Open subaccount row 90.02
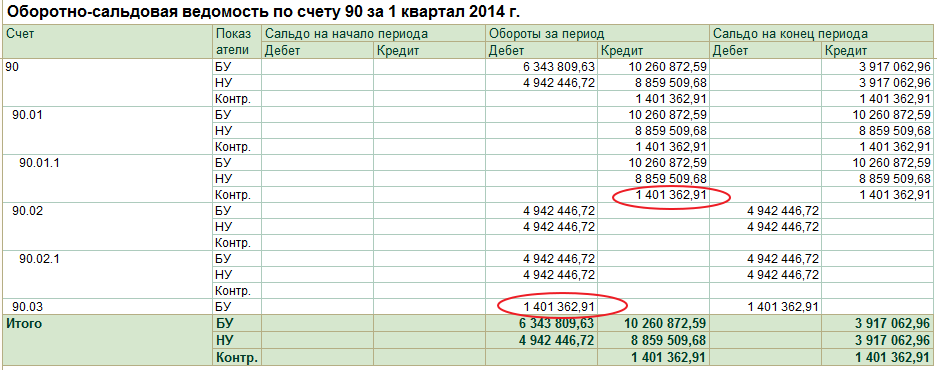The width and height of the screenshot is (937, 370). (27, 210)
